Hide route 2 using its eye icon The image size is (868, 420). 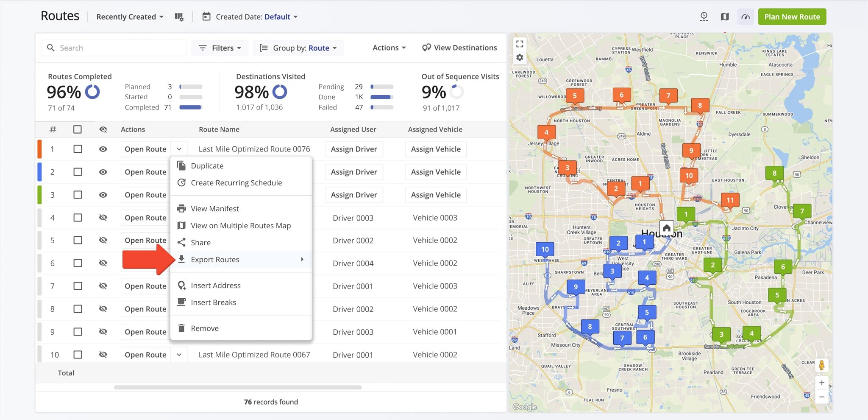pyautogui.click(x=103, y=172)
